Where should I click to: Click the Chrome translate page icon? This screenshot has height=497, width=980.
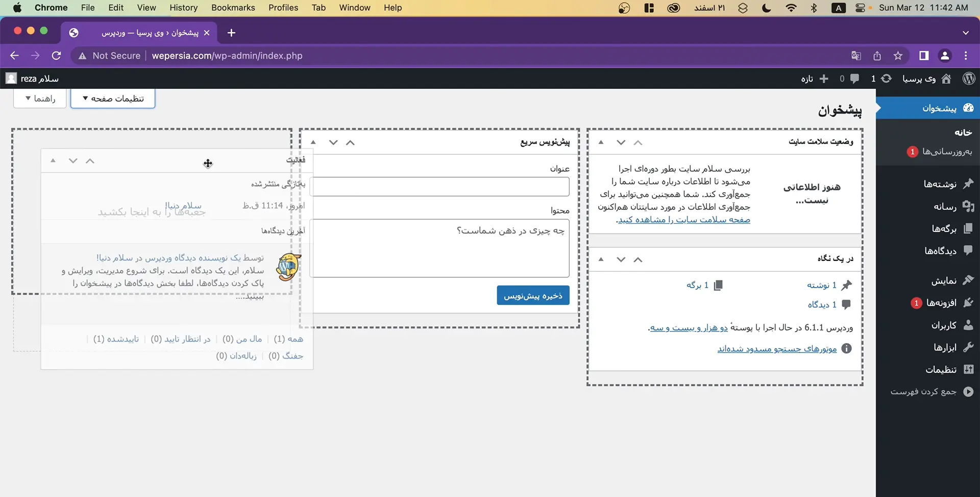[856, 56]
